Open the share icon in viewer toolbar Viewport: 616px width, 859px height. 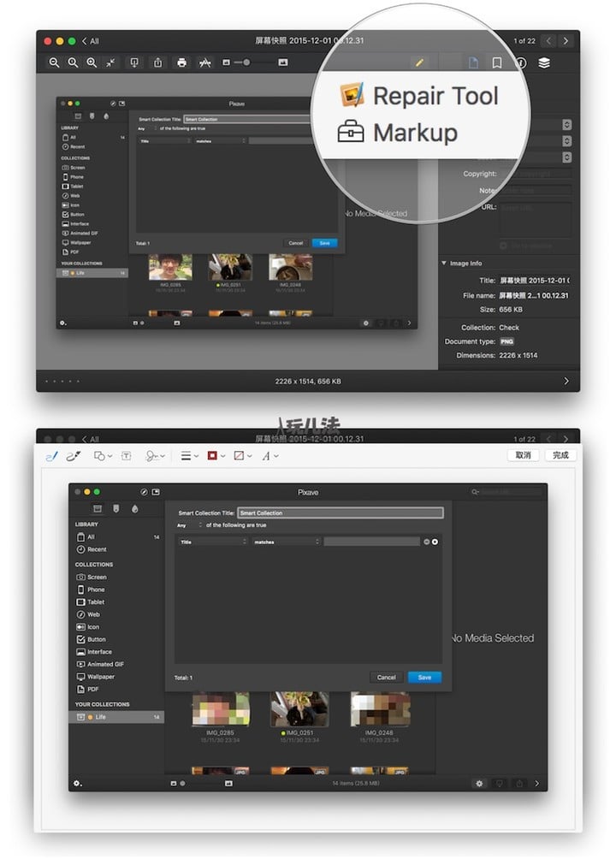158,62
